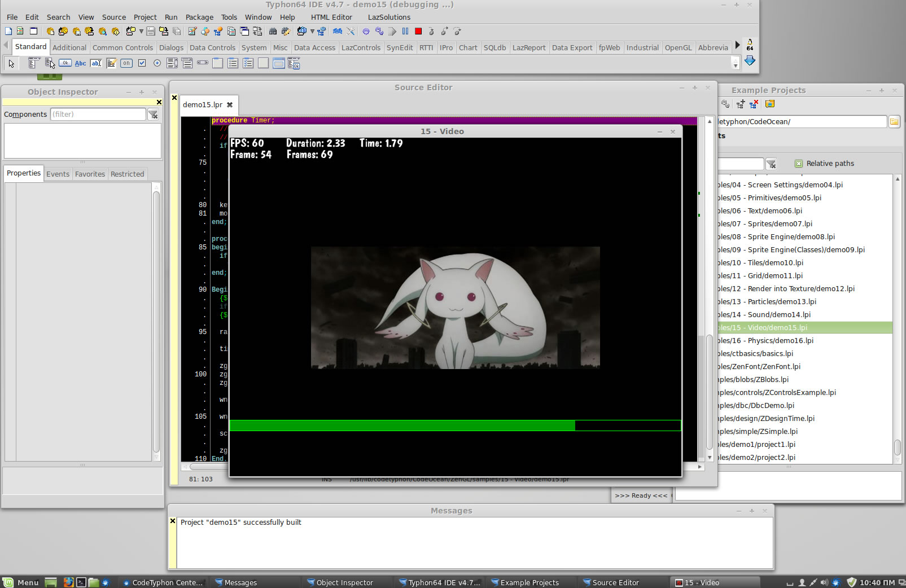This screenshot has height=588, width=906.
Task: Stop the running program with red square
Action: pyautogui.click(x=418, y=32)
